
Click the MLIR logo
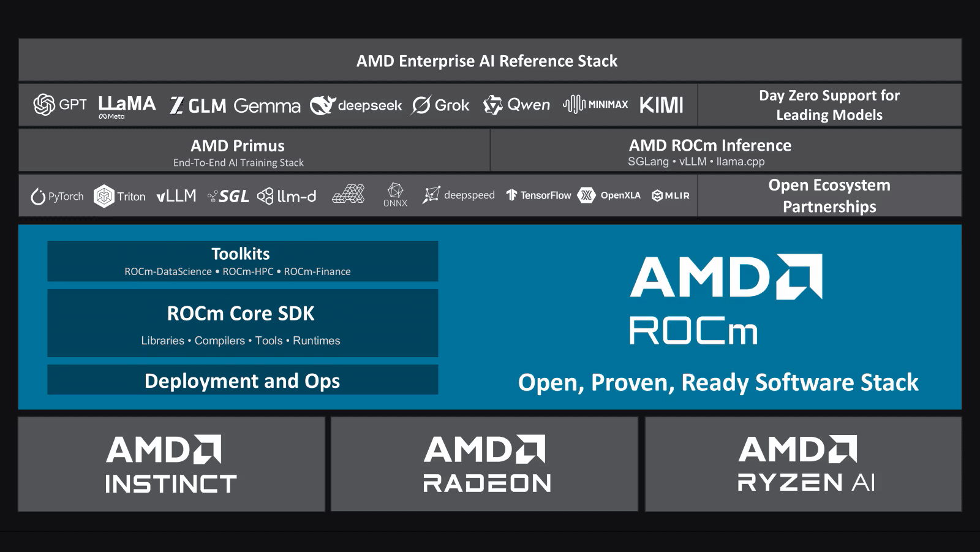671,195
